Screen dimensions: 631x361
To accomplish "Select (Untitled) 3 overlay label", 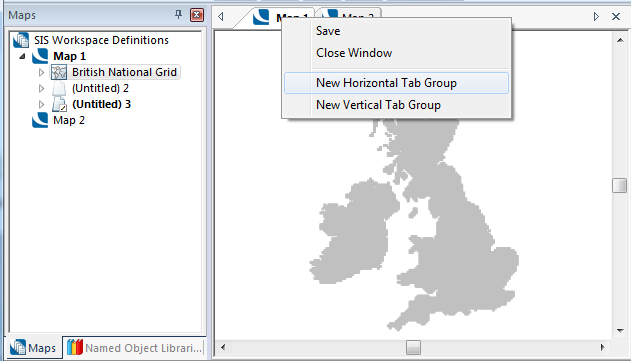I will point(101,104).
